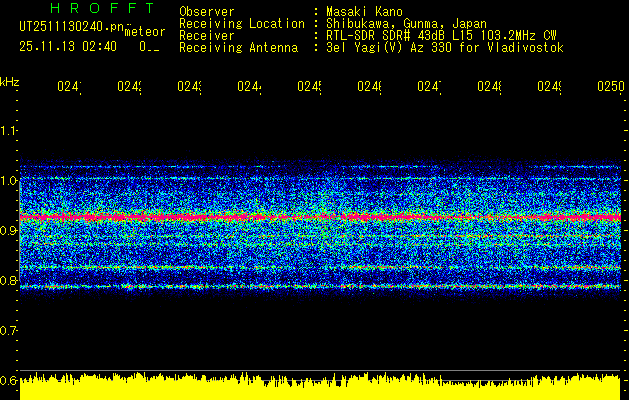Click the yellow signal level graph

pyautogui.click(x=320, y=386)
